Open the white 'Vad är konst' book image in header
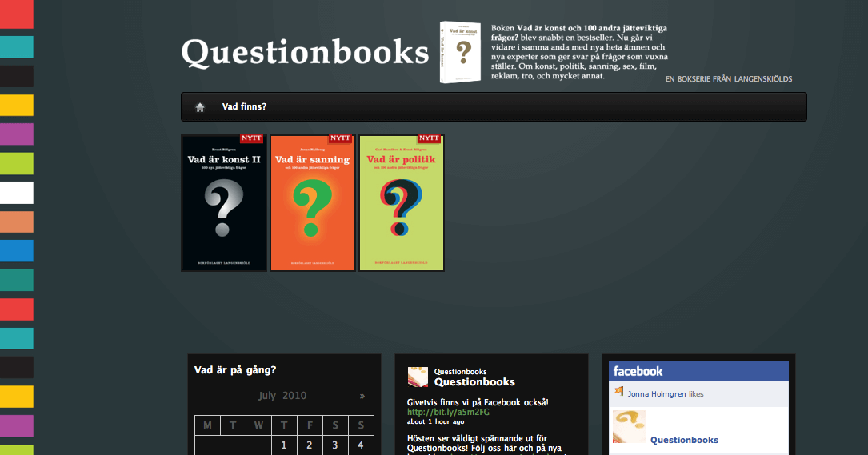The height and width of the screenshot is (455, 868). pos(460,52)
